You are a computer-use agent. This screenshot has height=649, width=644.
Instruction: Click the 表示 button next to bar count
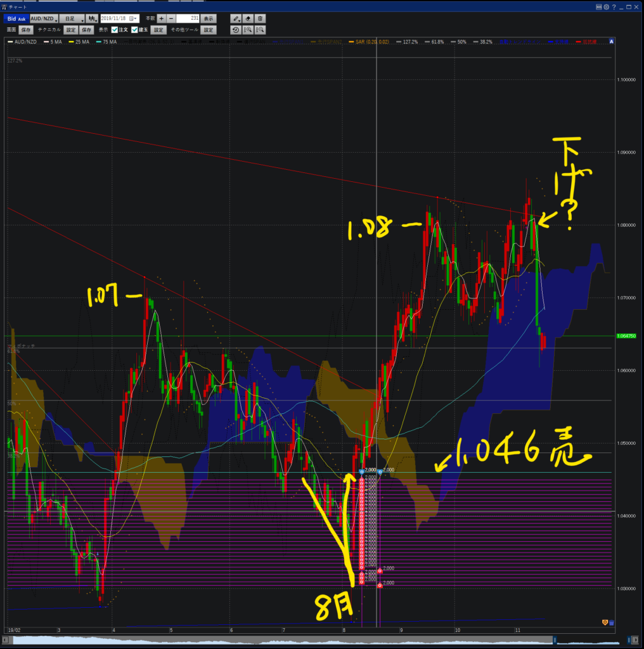pyautogui.click(x=209, y=19)
